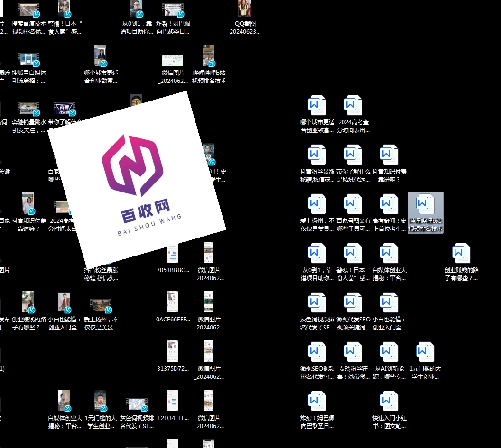Click the 带你了解什么是私域代运 Word document
This screenshot has height=448, width=501.
[x=353, y=164]
